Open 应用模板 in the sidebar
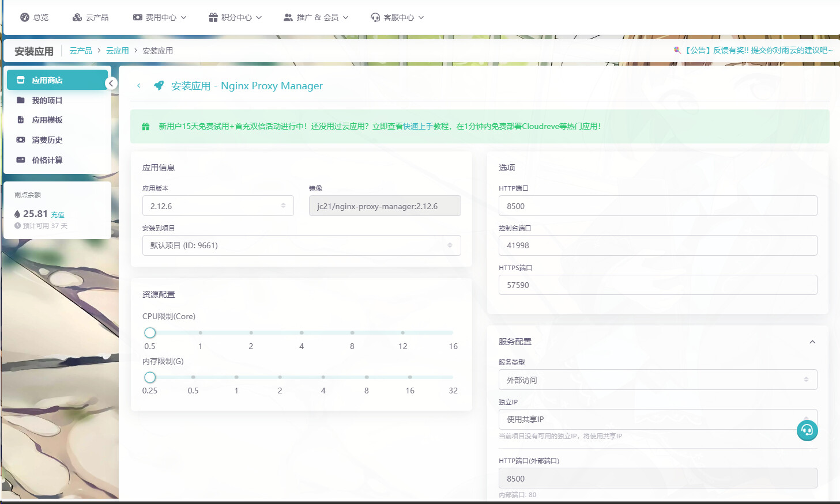Viewport: 840px width, 504px height. (47, 120)
